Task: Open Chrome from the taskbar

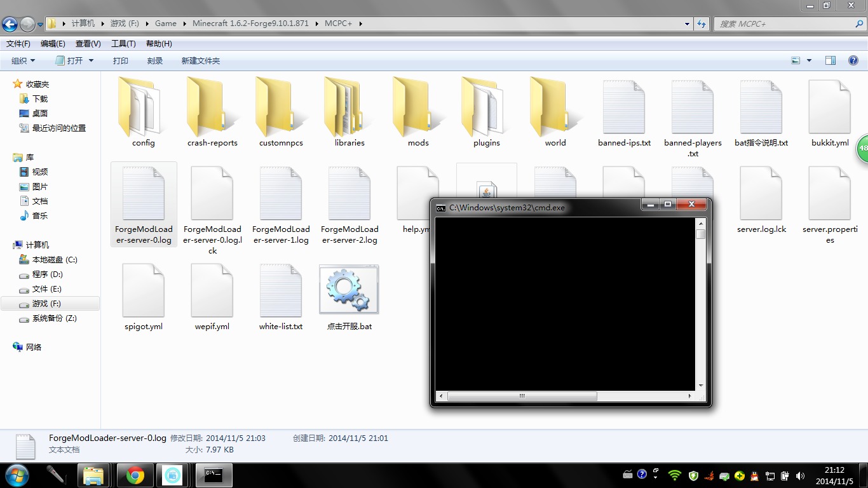Action: 135,475
